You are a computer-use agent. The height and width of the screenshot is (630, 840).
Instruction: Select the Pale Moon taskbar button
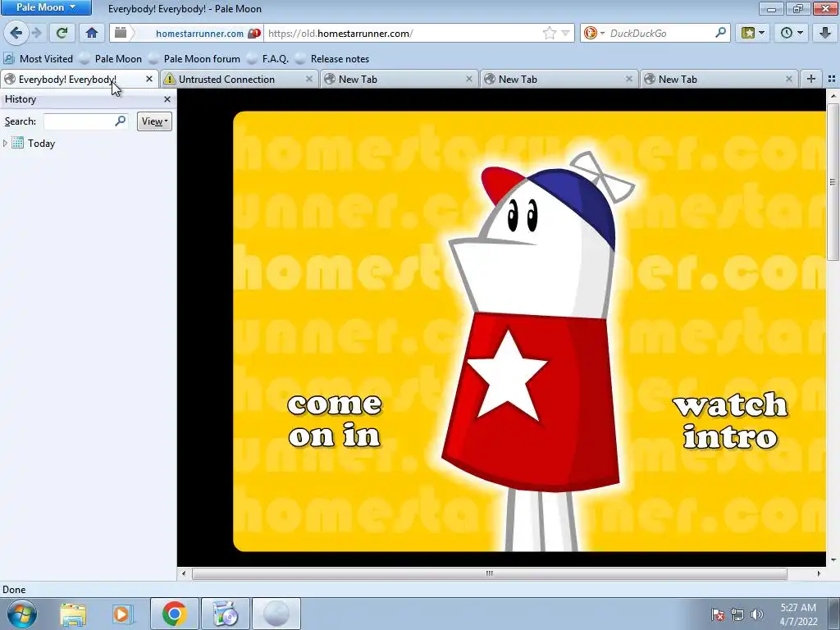point(276,614)
